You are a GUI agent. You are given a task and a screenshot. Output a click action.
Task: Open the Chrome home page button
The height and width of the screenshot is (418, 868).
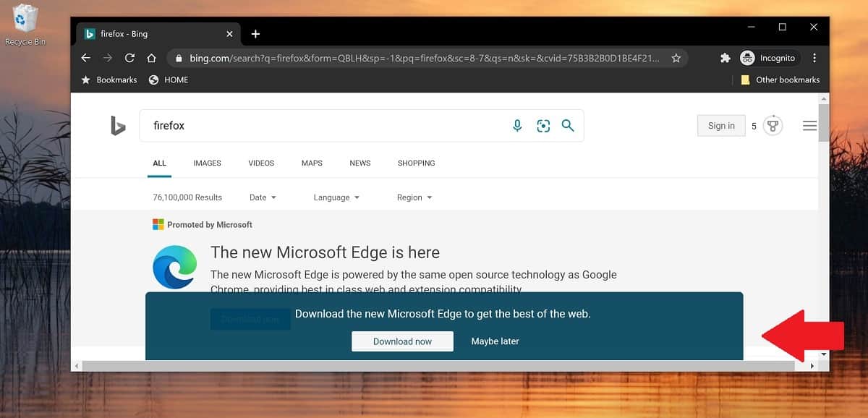[x=151, y=58]
